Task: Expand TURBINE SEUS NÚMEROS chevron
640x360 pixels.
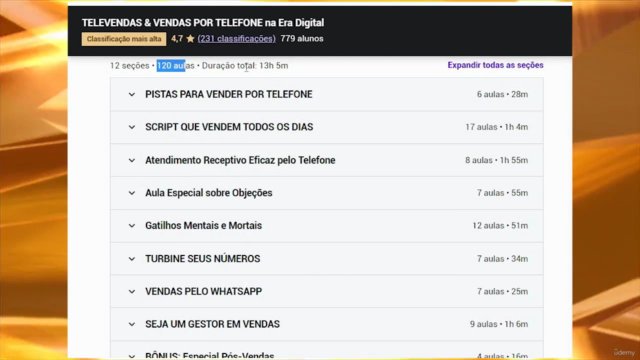Action: click(131, 259)
